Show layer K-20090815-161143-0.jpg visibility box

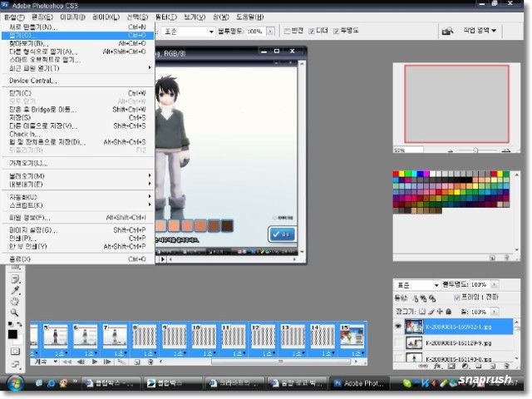(x=398, y=358)
